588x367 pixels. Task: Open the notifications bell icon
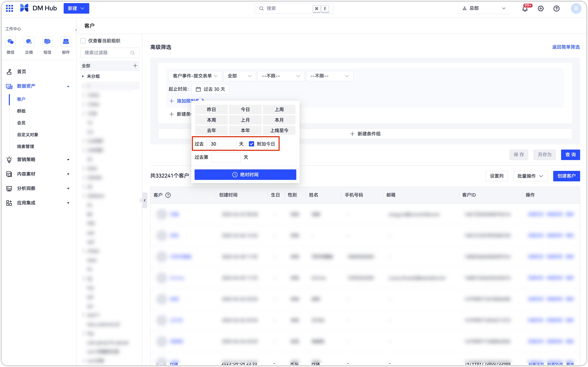point(525,9)
